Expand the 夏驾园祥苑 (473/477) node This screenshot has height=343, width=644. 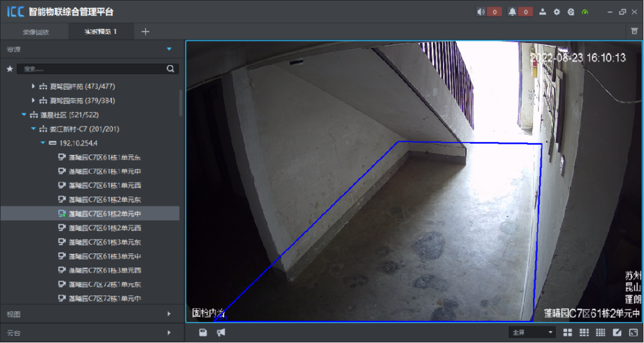tap(33, 86)
